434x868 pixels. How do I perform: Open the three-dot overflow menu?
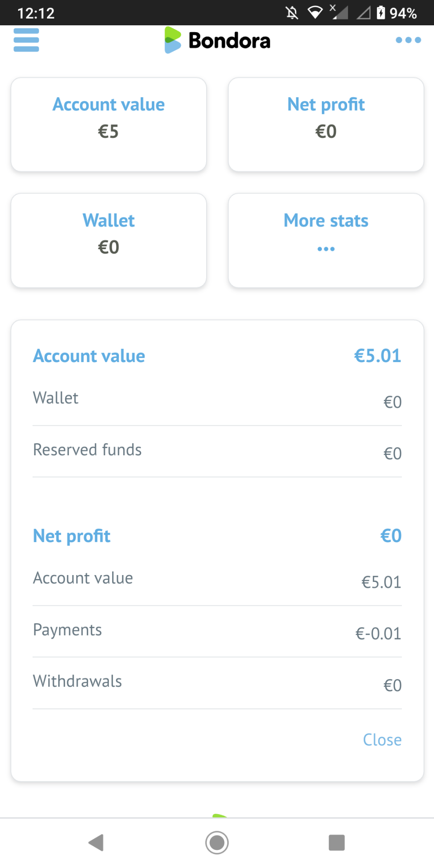(408, 40)
